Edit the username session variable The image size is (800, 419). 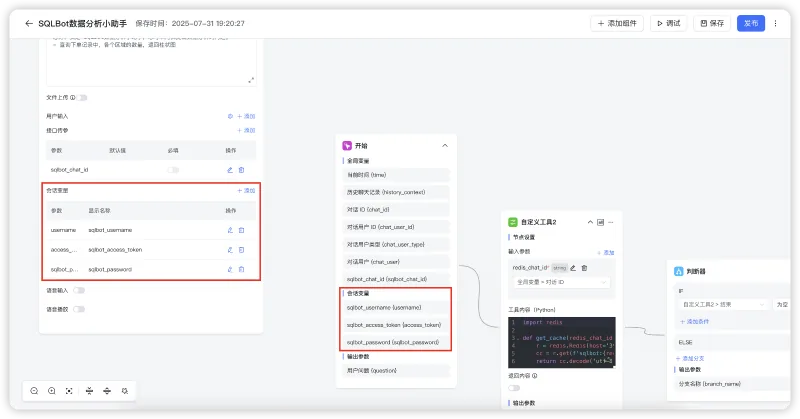tap(230, 230)
